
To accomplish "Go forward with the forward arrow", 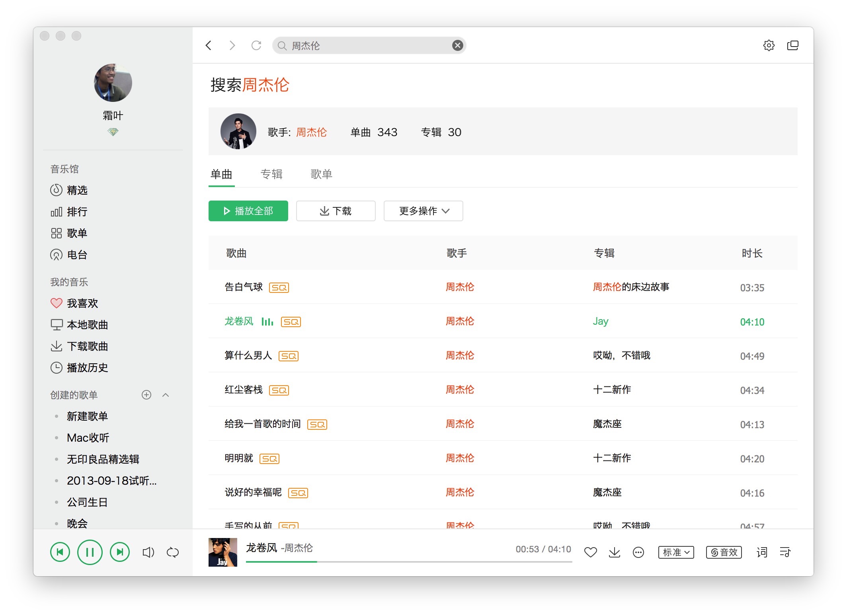I will [232, 45].
